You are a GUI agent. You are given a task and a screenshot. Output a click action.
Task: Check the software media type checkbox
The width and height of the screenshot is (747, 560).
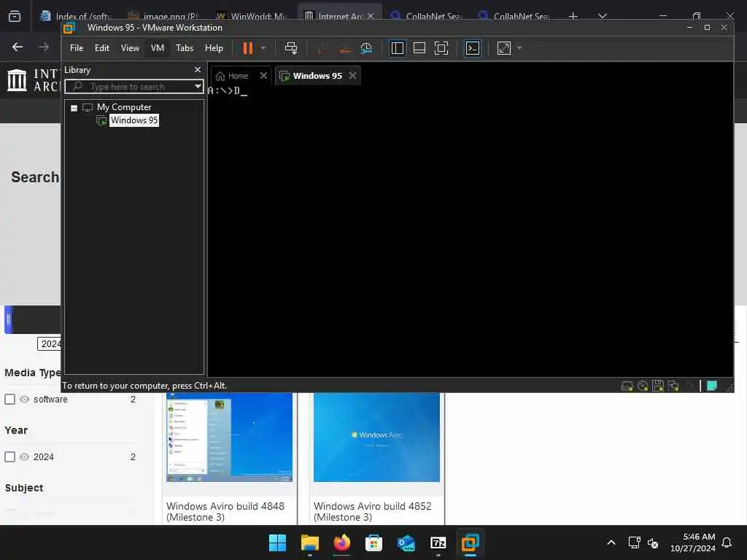click(x=10, y=399)
